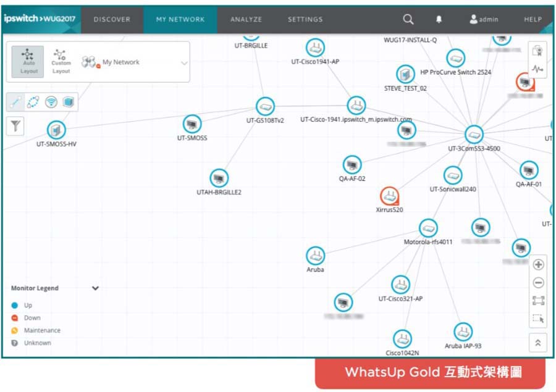Select the Aruba IAP-93 node
556x392 pixels.
[x=463, y=332]
